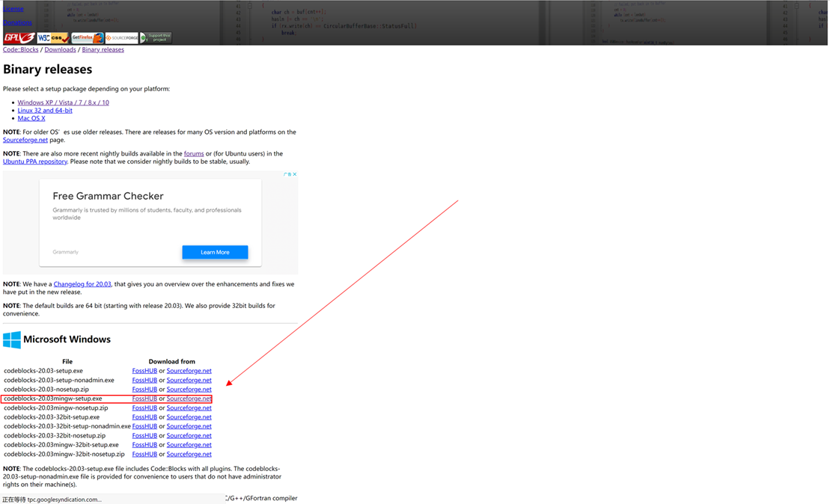Screen dimensions: 830x504
Task: Close the ad with the X icon
Action: point(295,174)
